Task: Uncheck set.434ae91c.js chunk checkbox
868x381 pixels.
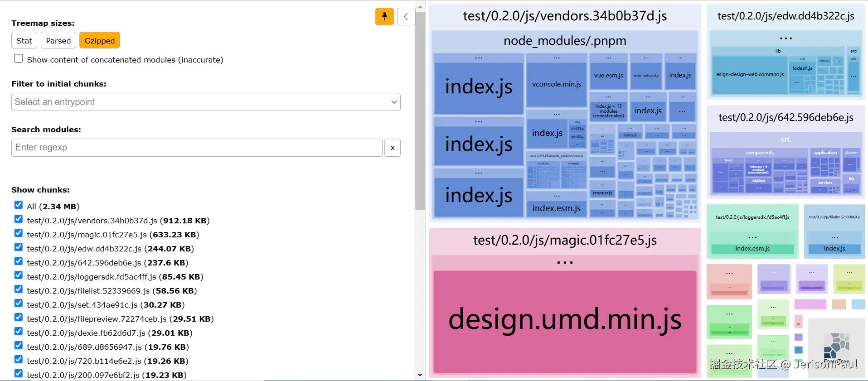Action: tap(19, 303)
